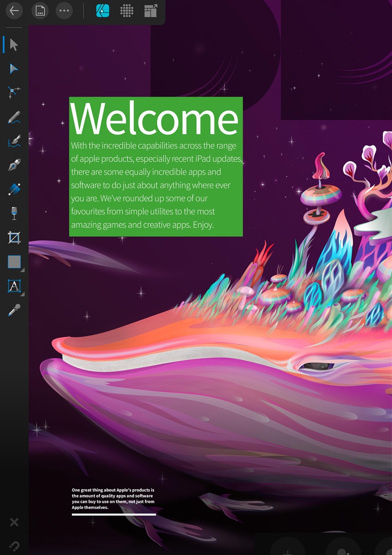Screen dimensions: 392x555
Task: Switch to the Designer persona
Action: pos(103,11)
